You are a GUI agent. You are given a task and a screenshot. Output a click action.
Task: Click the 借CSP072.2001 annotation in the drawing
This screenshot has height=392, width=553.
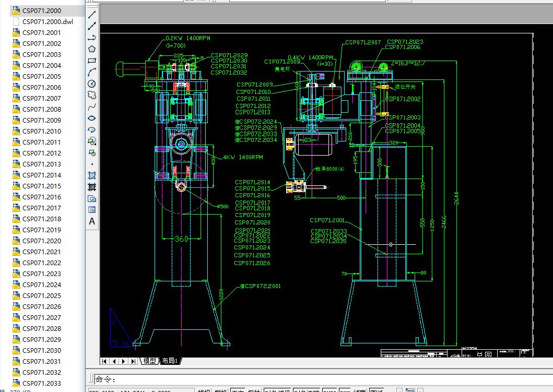(261, 286)
